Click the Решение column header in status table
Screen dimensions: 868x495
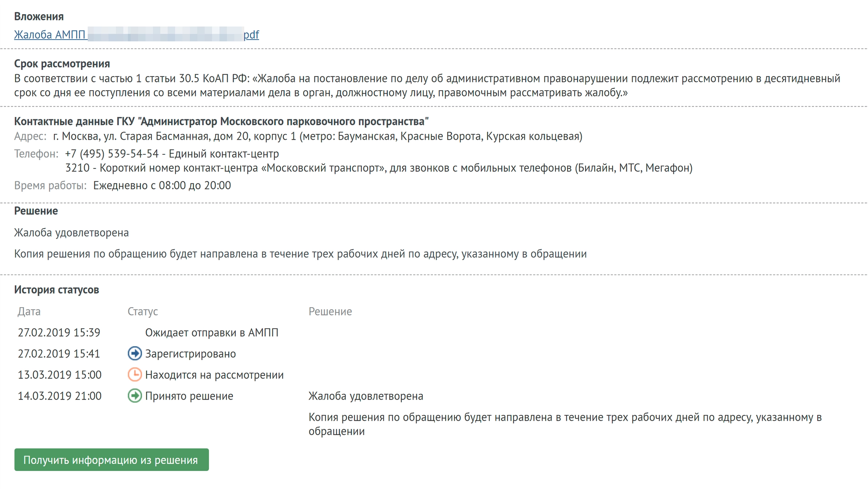(x=330, y=312)
